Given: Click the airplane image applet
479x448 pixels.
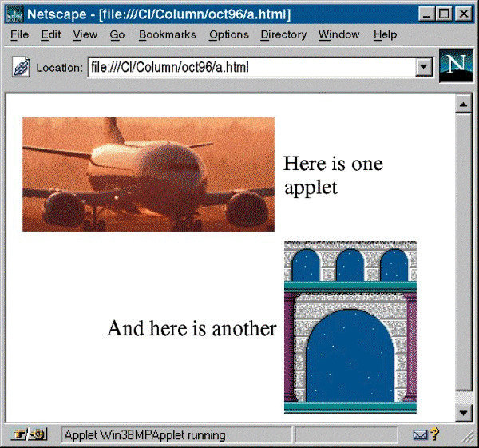Looking at the screenshot, I should click(x=148, y=174).
